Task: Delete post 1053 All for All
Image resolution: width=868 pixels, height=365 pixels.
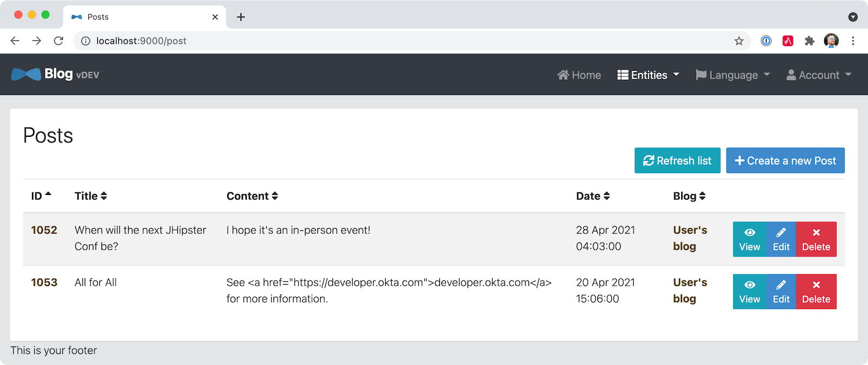Action: click(x=816, y=292)
